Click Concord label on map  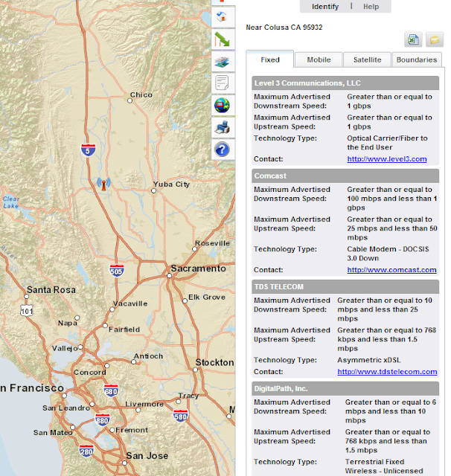click(89, 372)
